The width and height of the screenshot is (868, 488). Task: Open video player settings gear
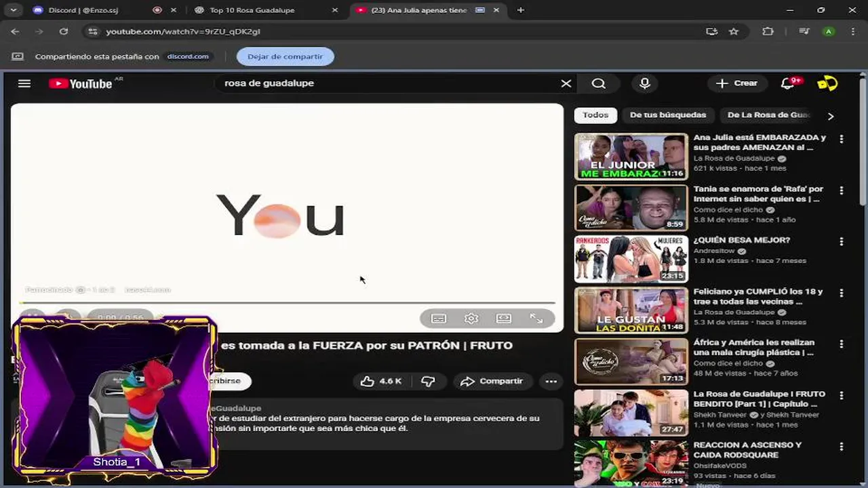tap(471, 319)
